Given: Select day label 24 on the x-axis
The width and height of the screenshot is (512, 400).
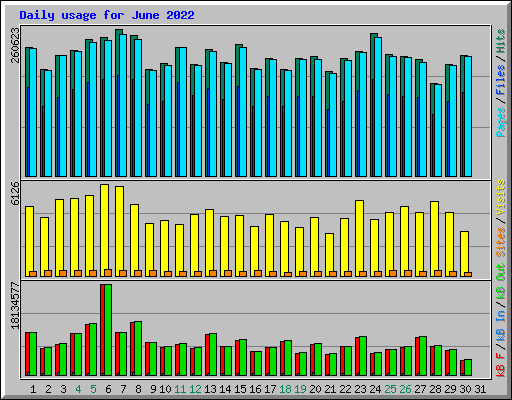Looking at the screenshot, I should coord(375,389).
